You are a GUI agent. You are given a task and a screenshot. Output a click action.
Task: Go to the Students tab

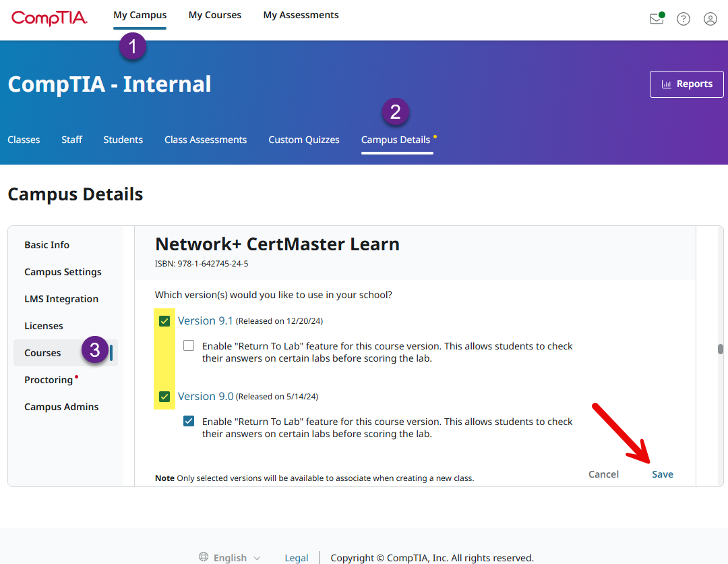pyautogui.click(x=123, y=140)
